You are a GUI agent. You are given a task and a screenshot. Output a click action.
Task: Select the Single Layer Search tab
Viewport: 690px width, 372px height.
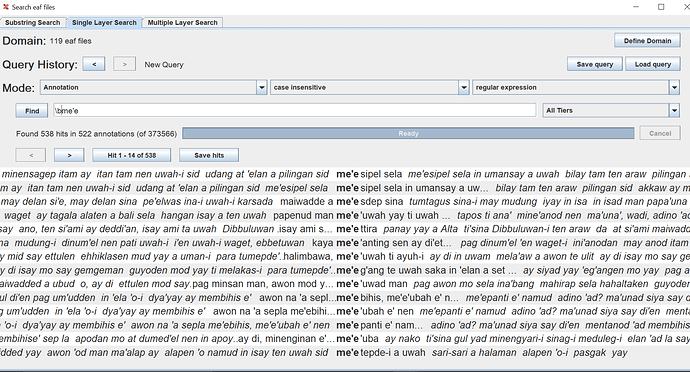tap(104, 22)
